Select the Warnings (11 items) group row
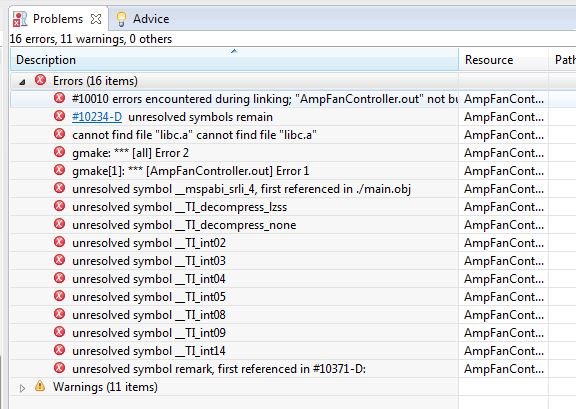This screenshot has height=409, width=576. (293, 387)
